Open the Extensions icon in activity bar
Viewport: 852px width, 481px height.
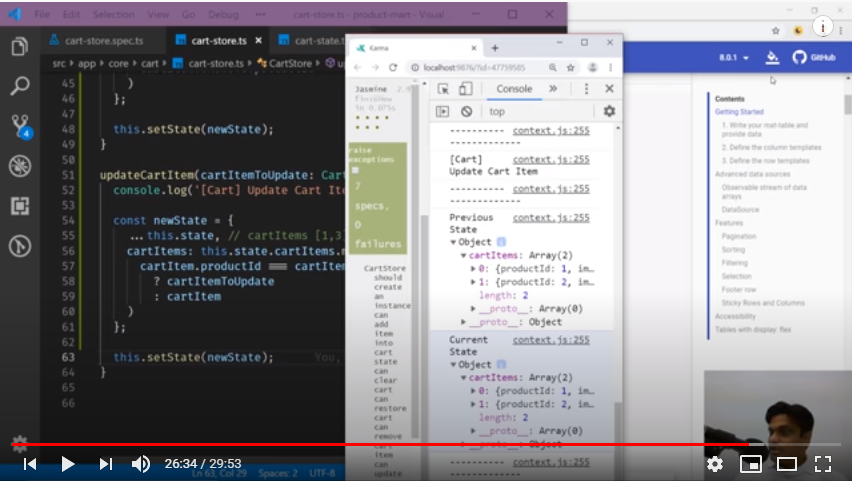tap(20, 206)
